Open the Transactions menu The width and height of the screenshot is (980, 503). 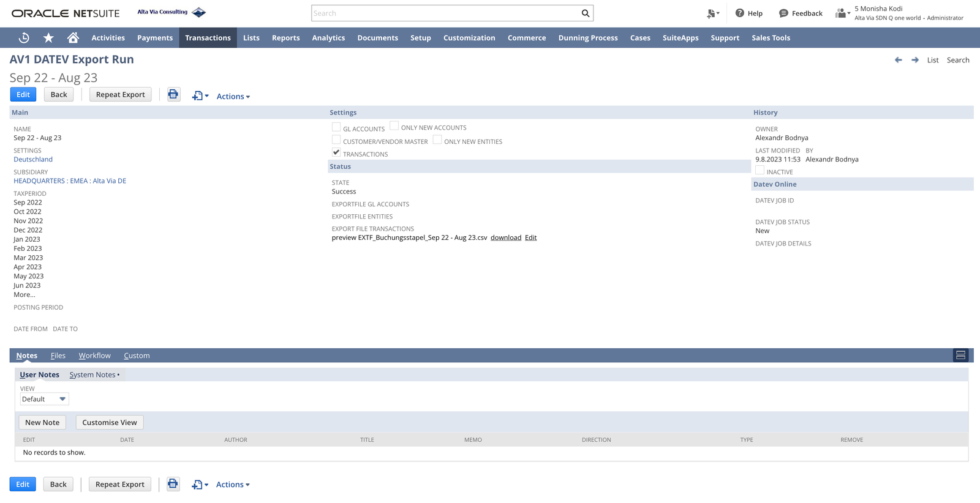click(208, 38)
